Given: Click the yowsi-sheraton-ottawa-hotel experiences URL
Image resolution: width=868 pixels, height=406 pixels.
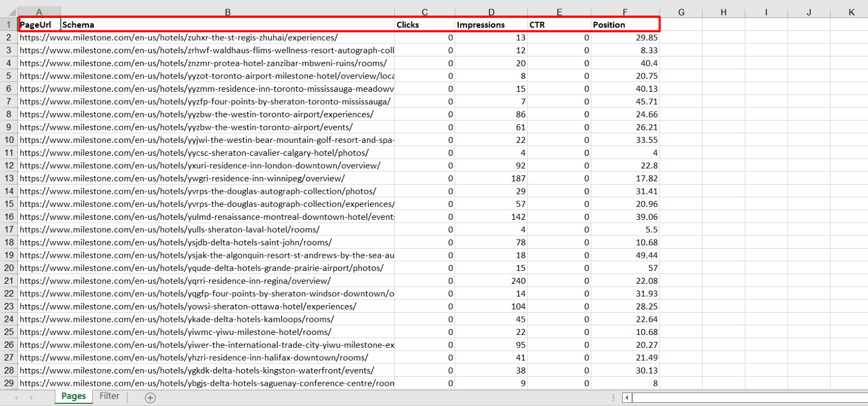Looking at the screenshot, I should 188,307.
